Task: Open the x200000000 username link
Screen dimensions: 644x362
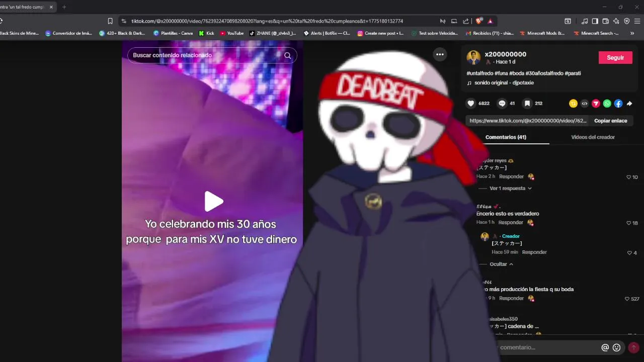Action: [505, 54]
